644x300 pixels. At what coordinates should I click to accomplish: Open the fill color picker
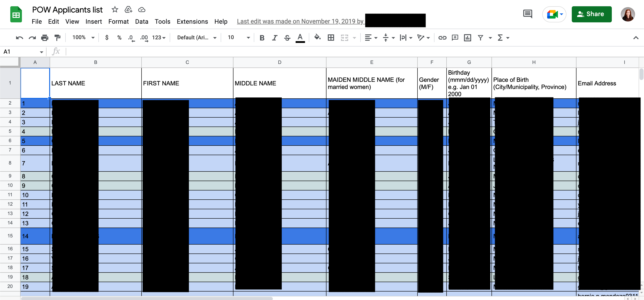tap(317, 38)
